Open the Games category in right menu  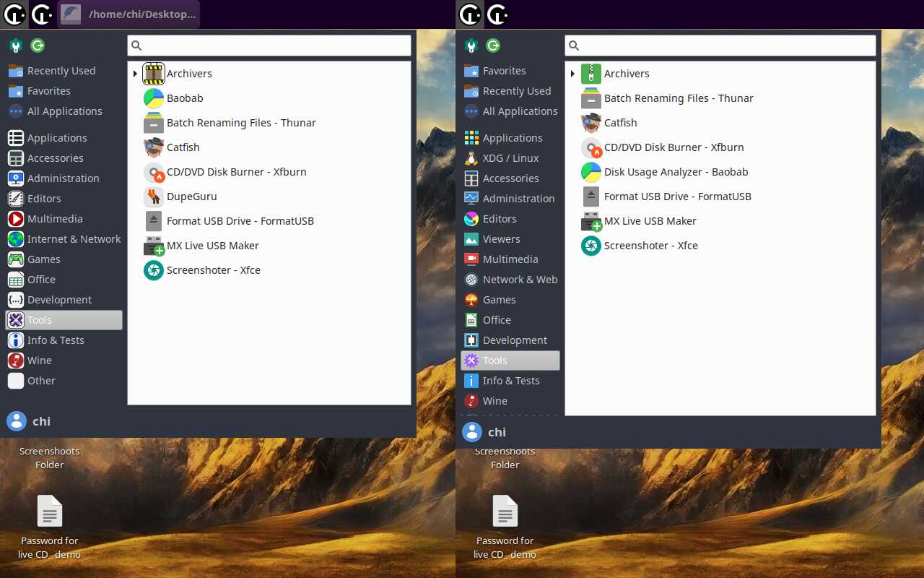(510, 300)
